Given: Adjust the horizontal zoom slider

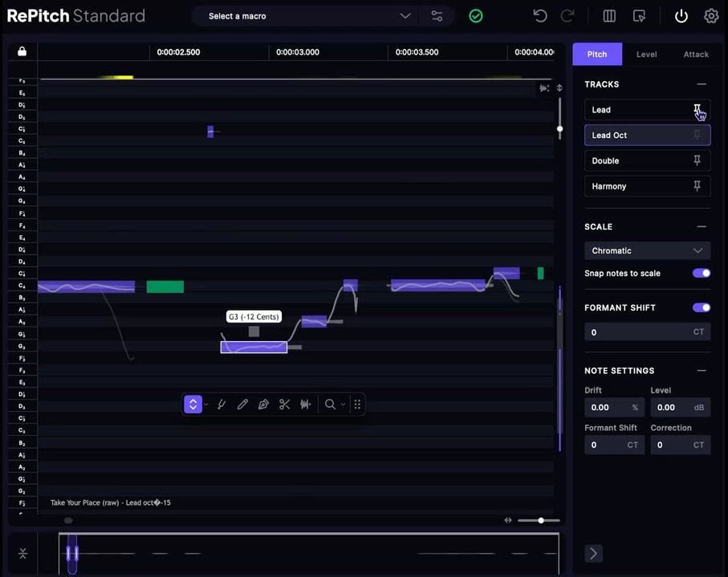Looking at the screenshot, I should pyautogui.click(x=541, y=520).
